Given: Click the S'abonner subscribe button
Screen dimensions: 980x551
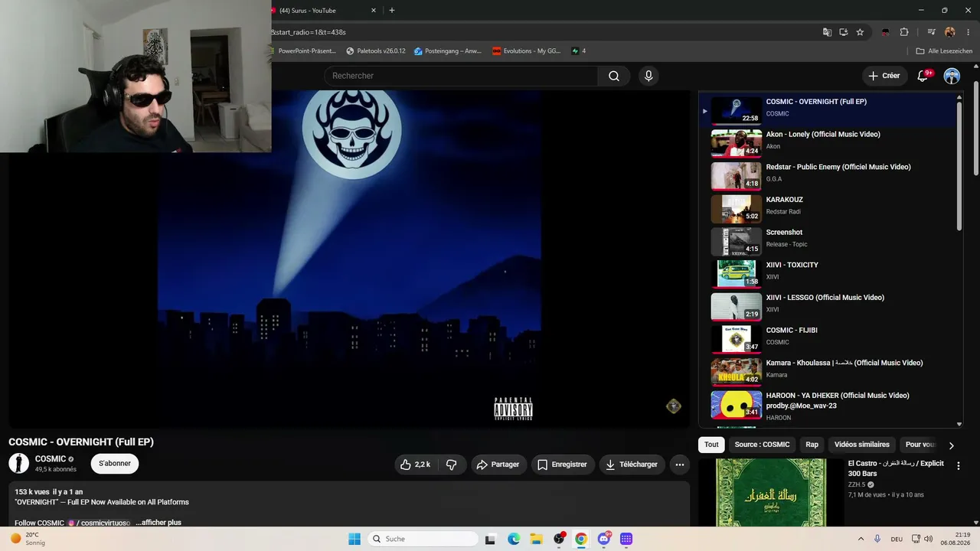Looking at the screenshot, I should point(115,463).
